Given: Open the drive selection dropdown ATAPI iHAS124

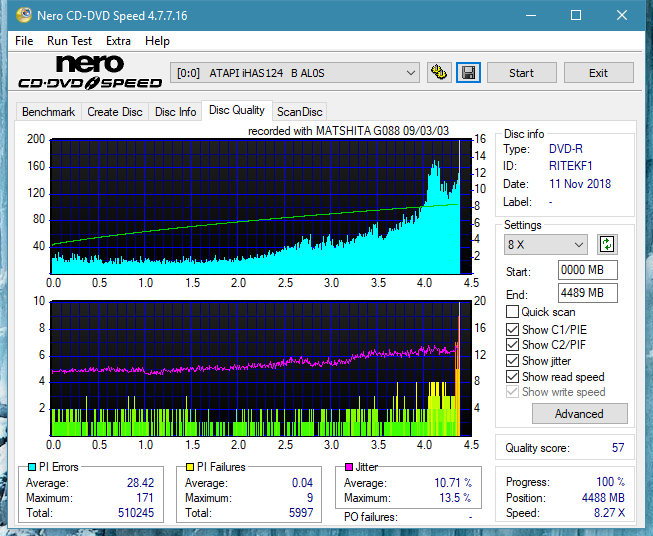Looking at the screenshot, I should (x=295, y=73).
